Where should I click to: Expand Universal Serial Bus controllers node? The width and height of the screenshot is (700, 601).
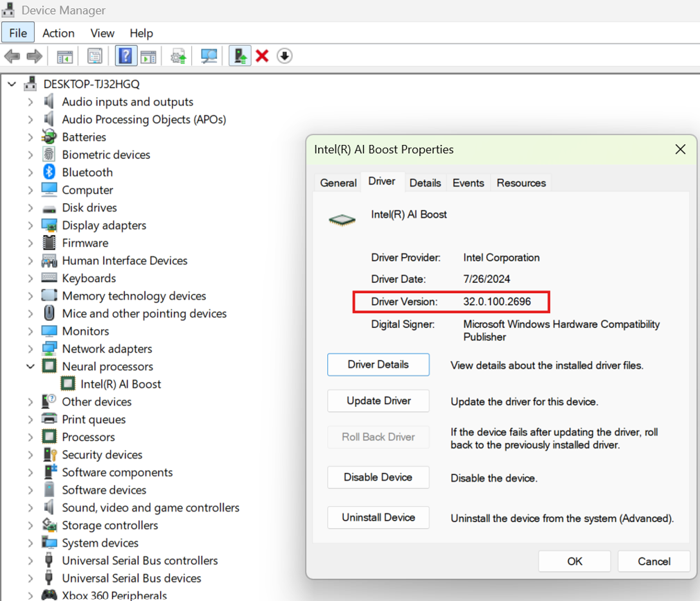point(30,561)
